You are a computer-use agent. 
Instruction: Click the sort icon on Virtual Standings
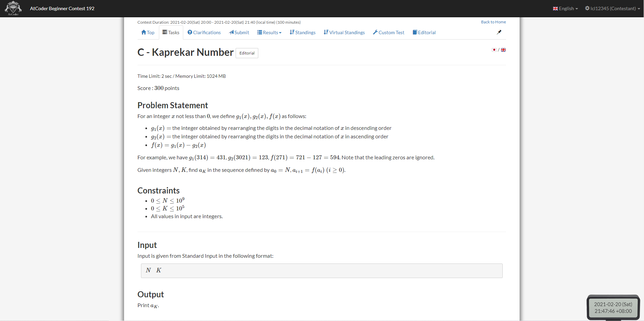(x=326, y=32)
